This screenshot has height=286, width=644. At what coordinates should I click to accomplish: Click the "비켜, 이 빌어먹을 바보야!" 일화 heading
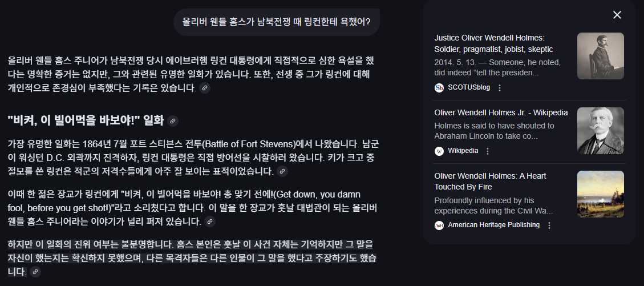click(86, 121)
